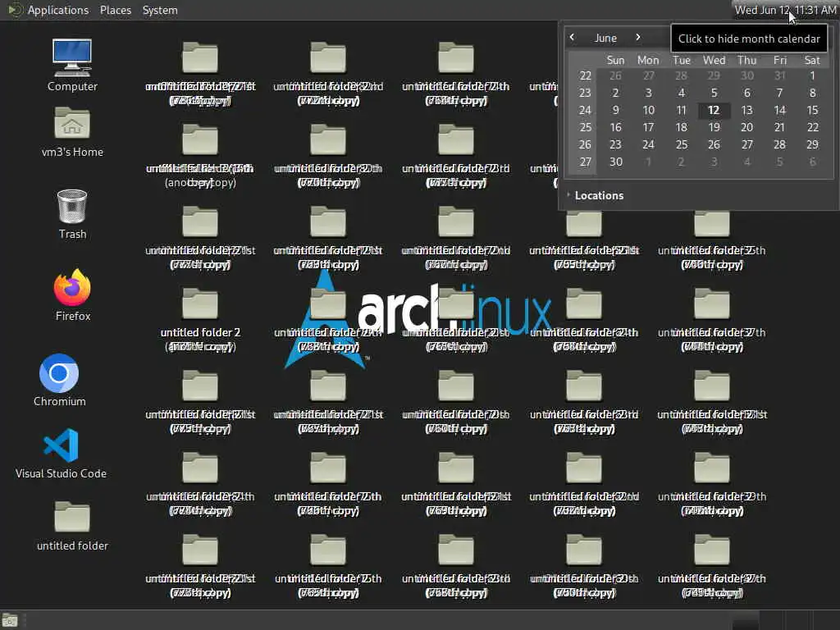
Task: Pick June 18 in the calendar
Action: pyautogui.click(x=681, y=127)
